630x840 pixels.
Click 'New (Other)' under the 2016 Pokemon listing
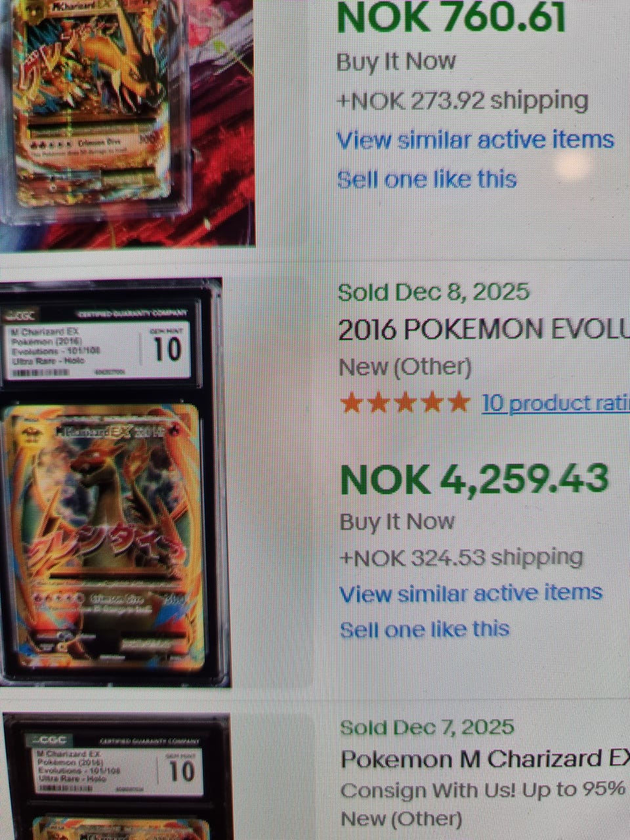pyautogui.click(x=405, y=367)
